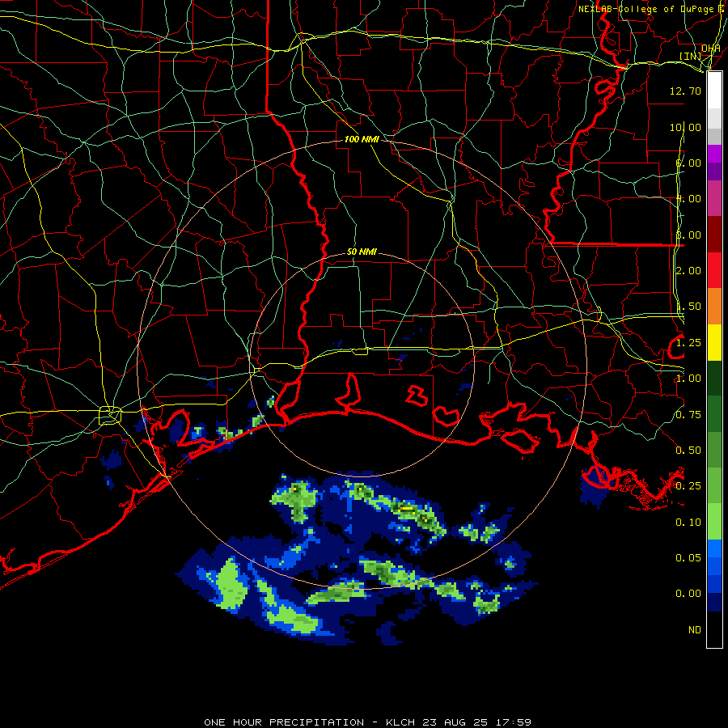Screen dimensions: 728x728
Task: Click the 50 NMI range ring label
Action: (362, 252)
